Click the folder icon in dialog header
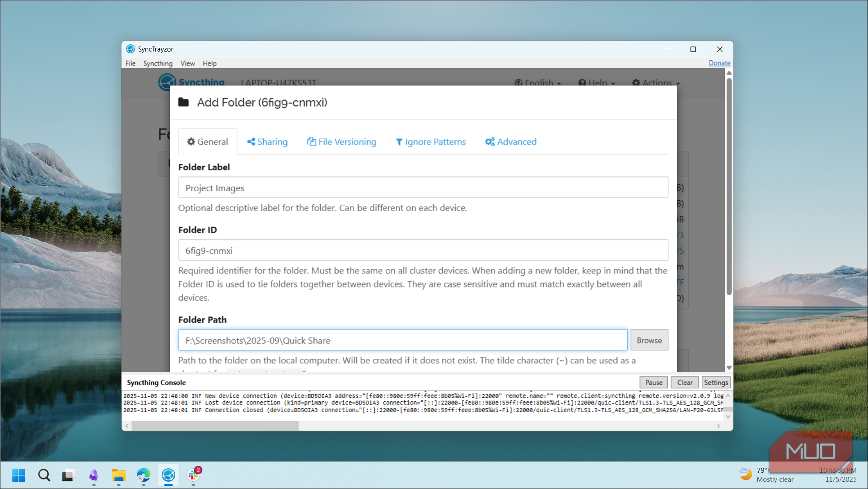Image resolution: width=868 pixels, height=489 pixels. [x=183, y=102]
